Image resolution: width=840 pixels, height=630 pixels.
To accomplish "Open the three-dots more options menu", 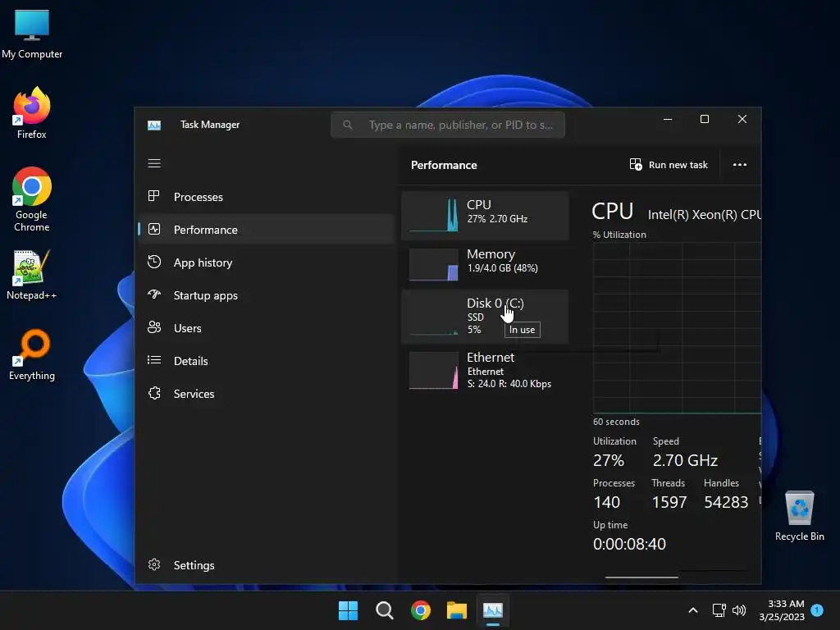I will coord(740,164).
